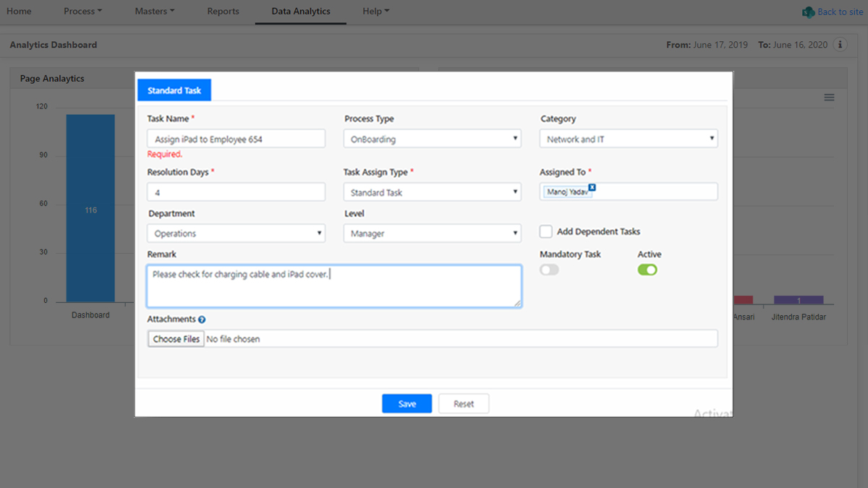Viewport: 868px width, 488px height.
Task: Open the chart options hamburger icon
Action: (x=829, y=97)
